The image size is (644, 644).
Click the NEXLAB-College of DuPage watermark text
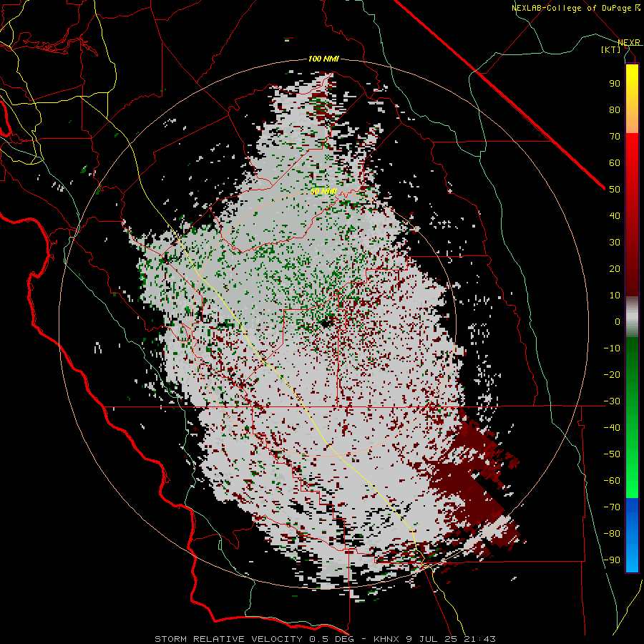(x=575, y=8)
